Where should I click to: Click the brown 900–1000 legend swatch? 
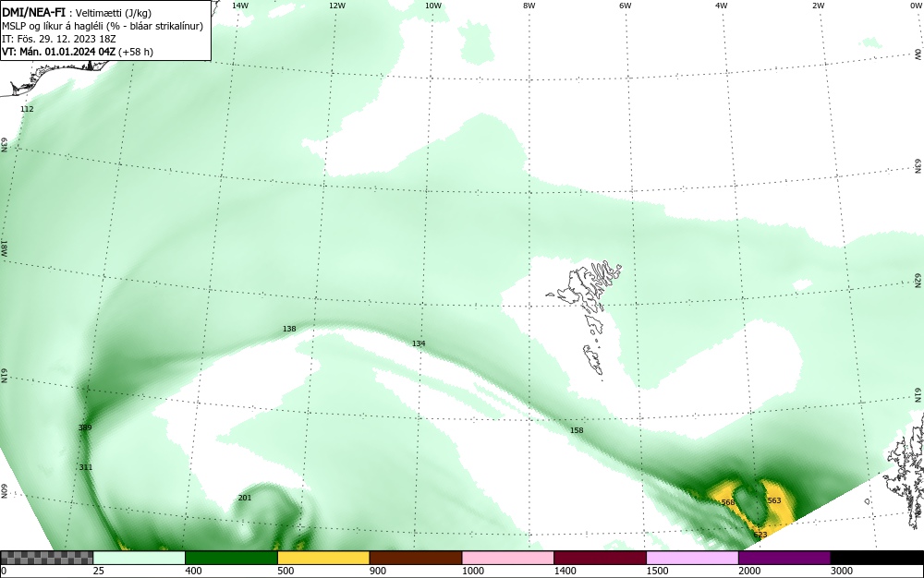click(x=416, y=558)
